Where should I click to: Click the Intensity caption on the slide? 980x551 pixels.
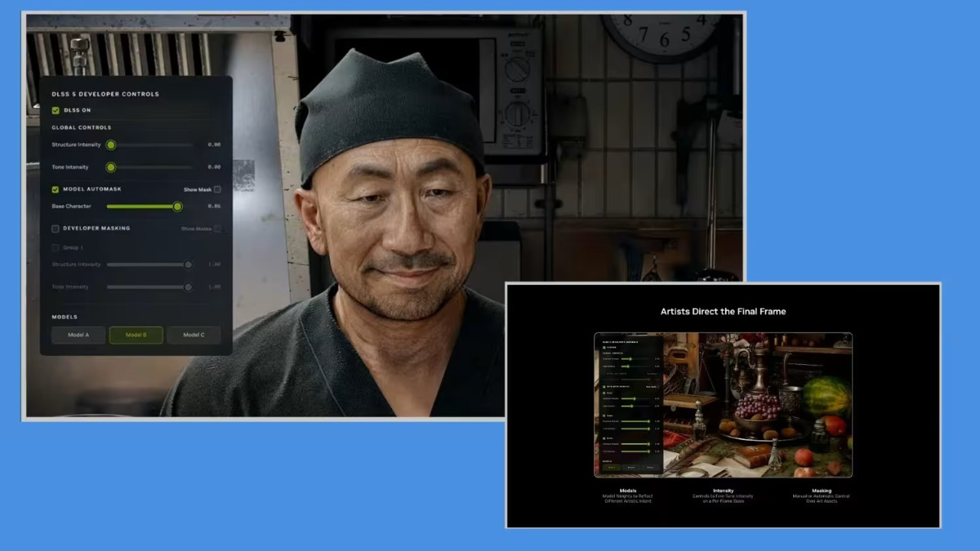[724, 491]
